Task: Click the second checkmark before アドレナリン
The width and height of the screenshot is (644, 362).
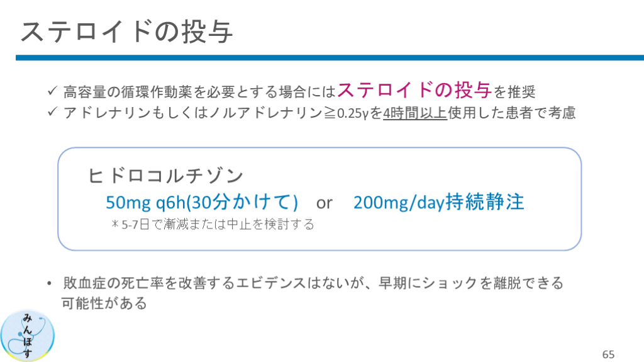Action: point(53,113)
